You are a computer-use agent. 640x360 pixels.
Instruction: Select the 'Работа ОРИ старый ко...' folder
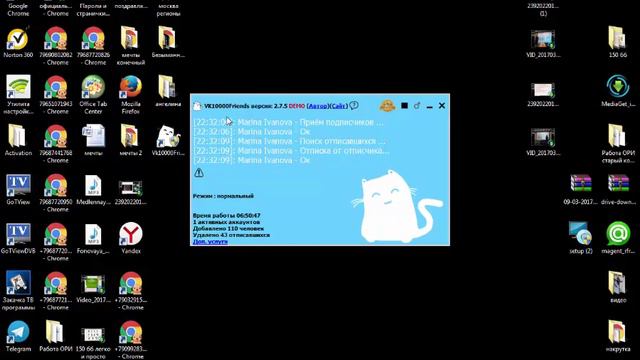click(x=618, y=144)
